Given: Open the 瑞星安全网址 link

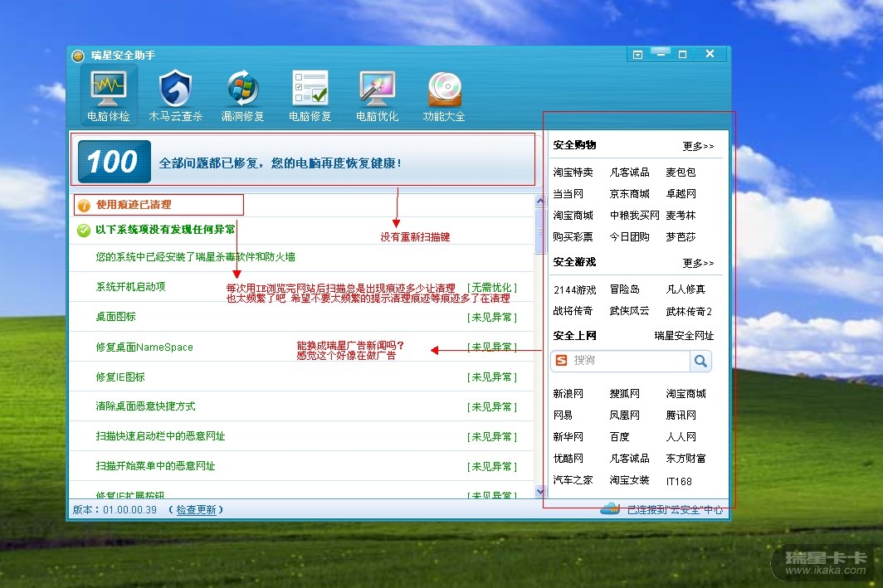Looking at the screenshot, I should pos(684,336).
